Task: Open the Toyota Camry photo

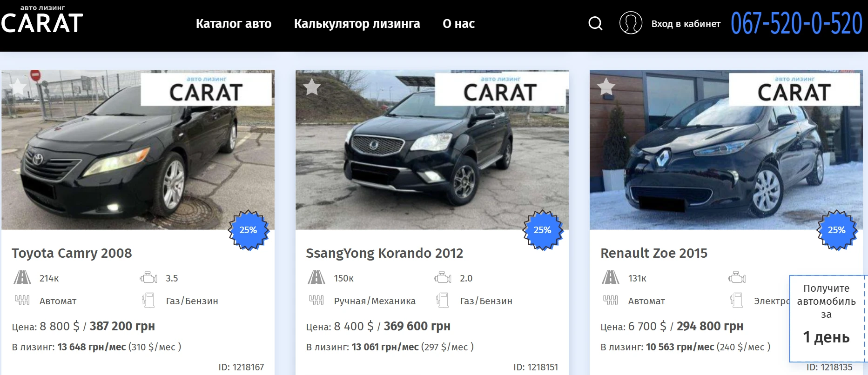Action: point(138,150)
